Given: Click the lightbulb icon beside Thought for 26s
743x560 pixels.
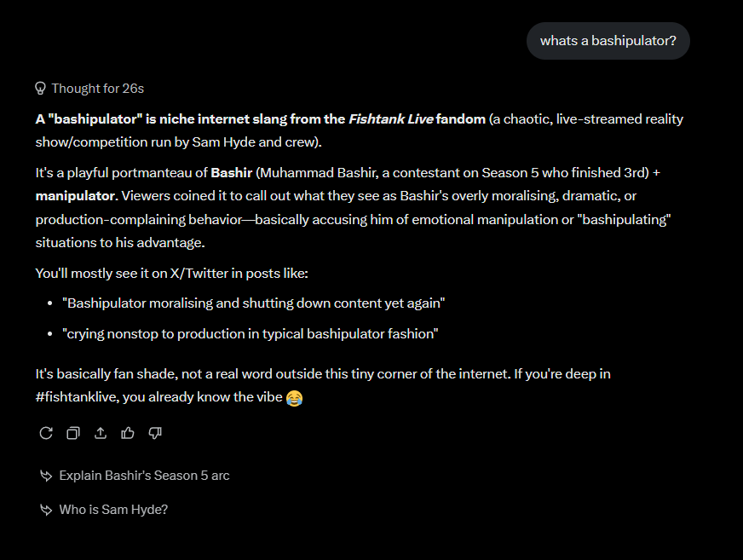Looking at the screenshot, I should point(40,89).
